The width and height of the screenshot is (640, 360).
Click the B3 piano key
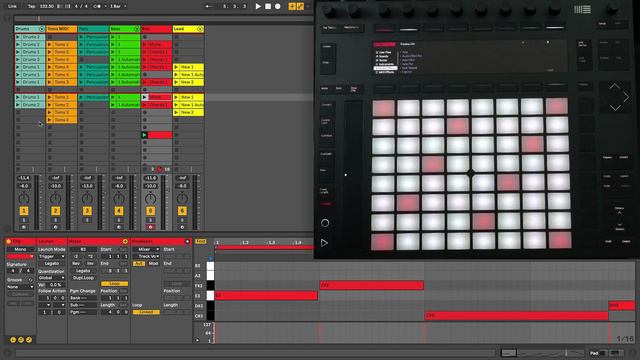point(210,266)
